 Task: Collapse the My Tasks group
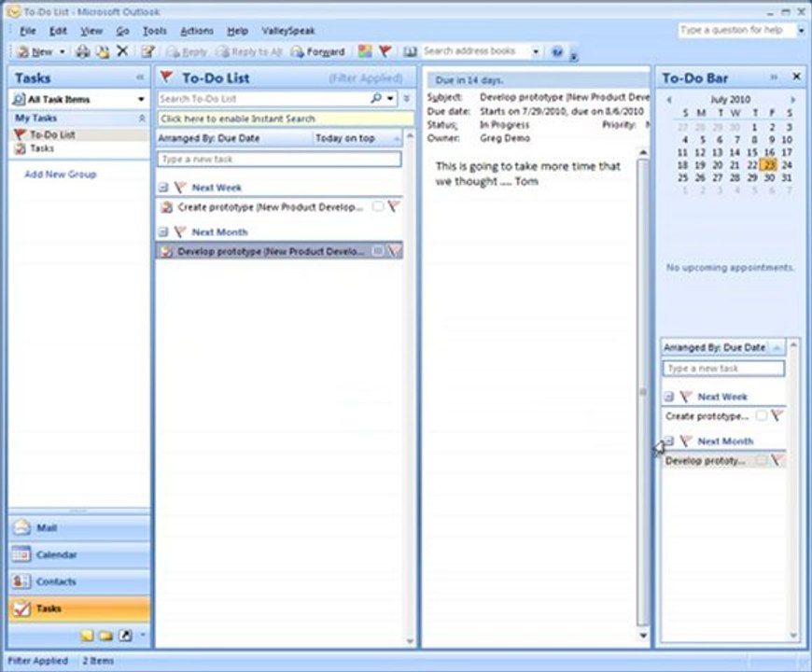tap(142, 119)
